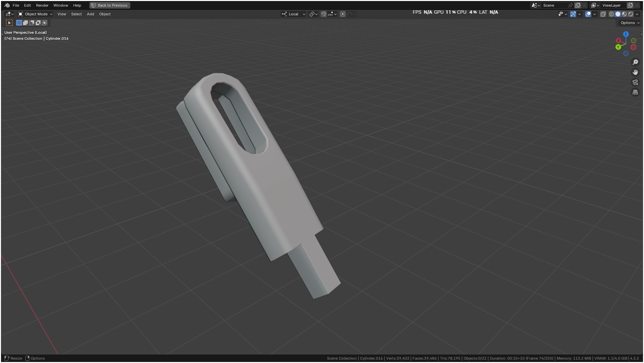Screen dimensions: 644x363
Task: Open the editor type selector dropdown
Action: (9, 14)
